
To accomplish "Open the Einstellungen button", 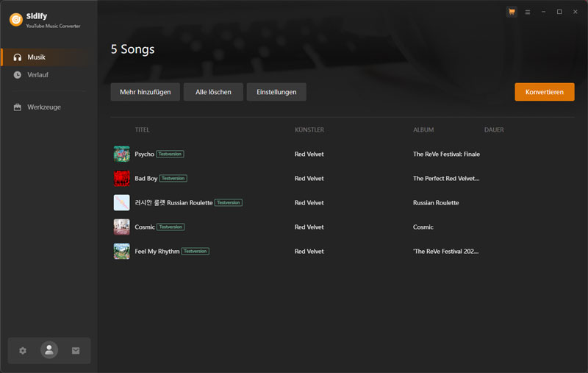I will click(x=276, y=92).
